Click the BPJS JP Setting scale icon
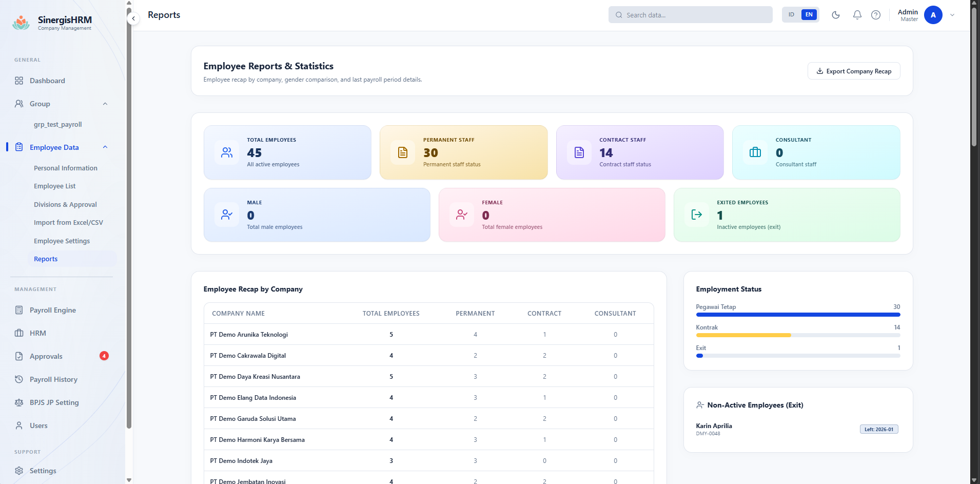Viewport: 980px width, 484px height. coord(19,402)
